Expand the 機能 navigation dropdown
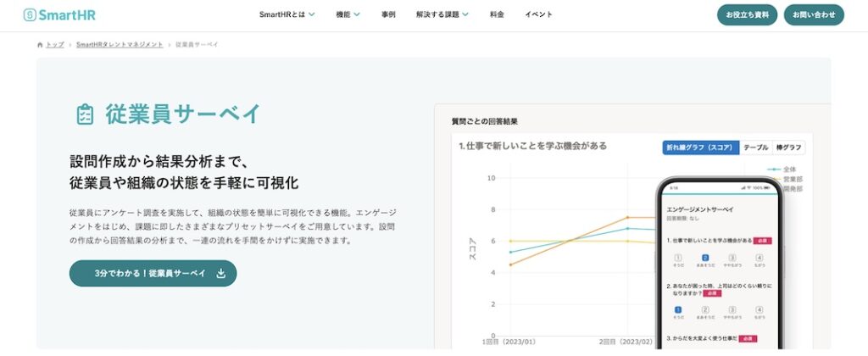The width and height of the screenshot is (868, 356). click(x=348, y=15)
